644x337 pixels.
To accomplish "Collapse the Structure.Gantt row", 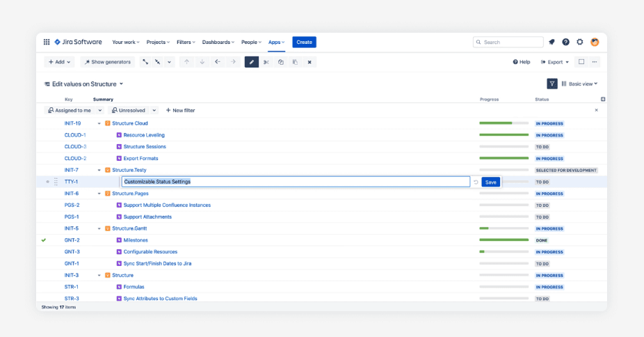I will (x=99, y=228).
